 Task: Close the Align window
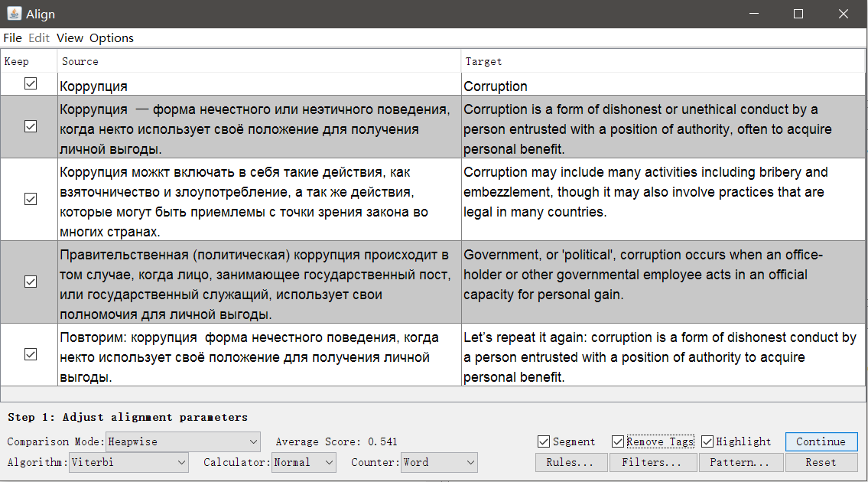pyautogui.click(x=843, y=13)
